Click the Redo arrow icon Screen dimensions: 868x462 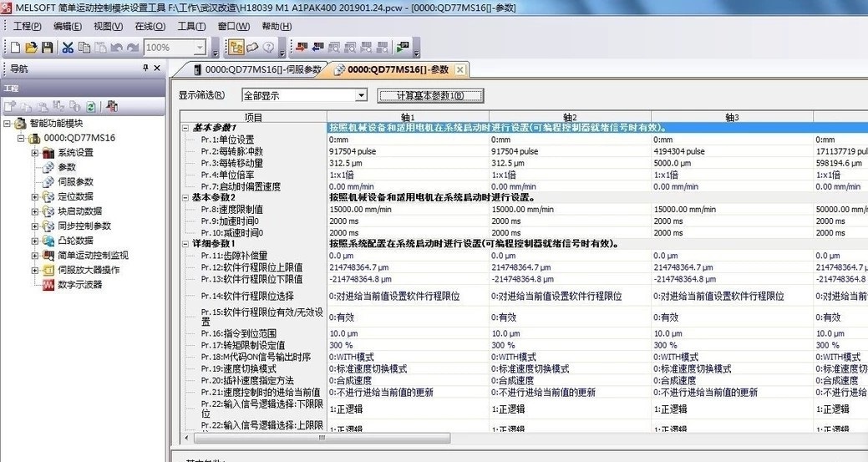point(132,48)
